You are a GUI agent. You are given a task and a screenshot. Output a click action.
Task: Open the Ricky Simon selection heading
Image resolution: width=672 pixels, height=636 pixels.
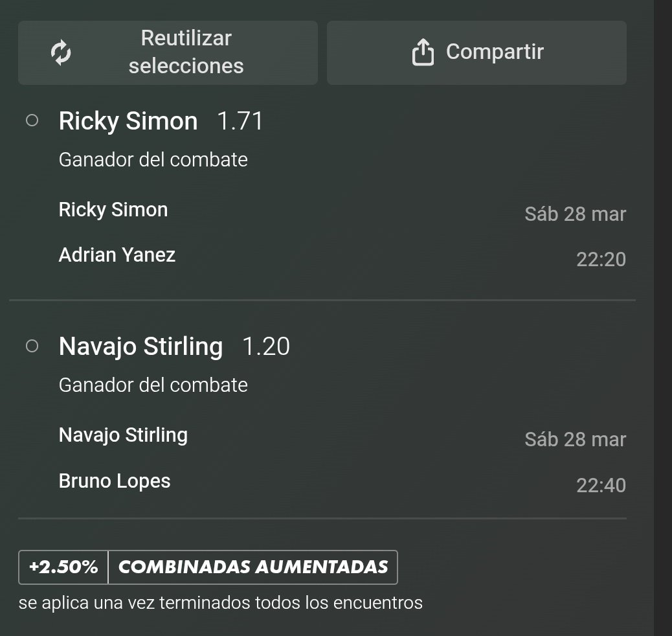(x=128, y=121)
